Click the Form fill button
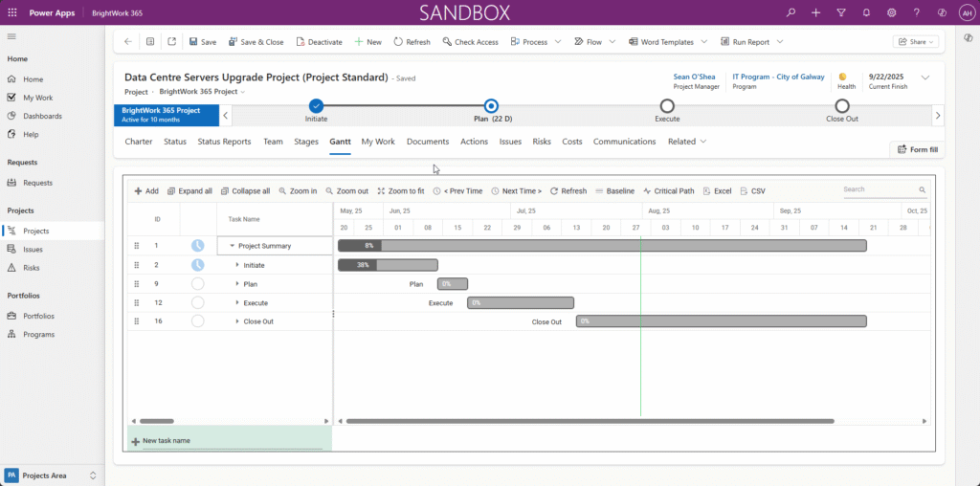Screen dimensions: 980x486 pos(918,149)
